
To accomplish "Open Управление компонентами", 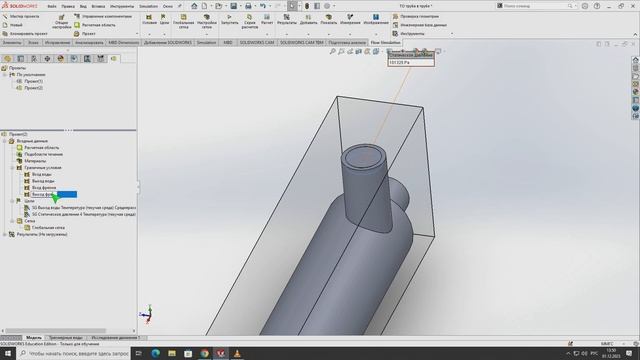I will coord(103,16).
